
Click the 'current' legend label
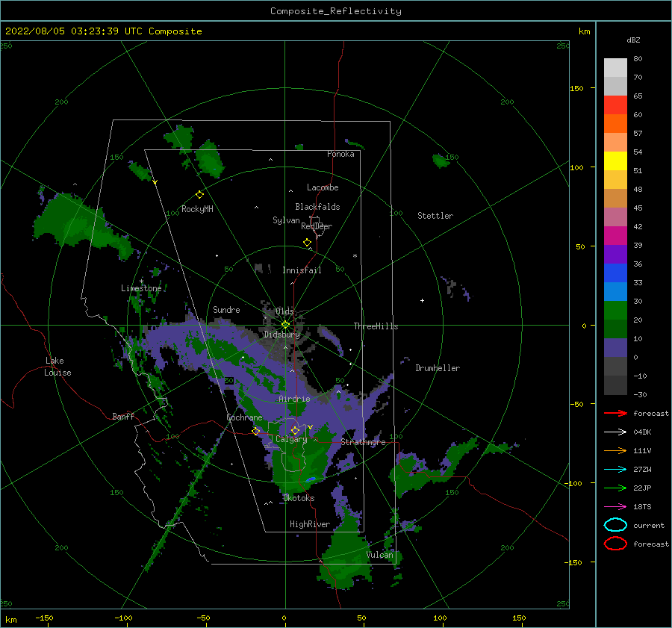tap(649, 525)
